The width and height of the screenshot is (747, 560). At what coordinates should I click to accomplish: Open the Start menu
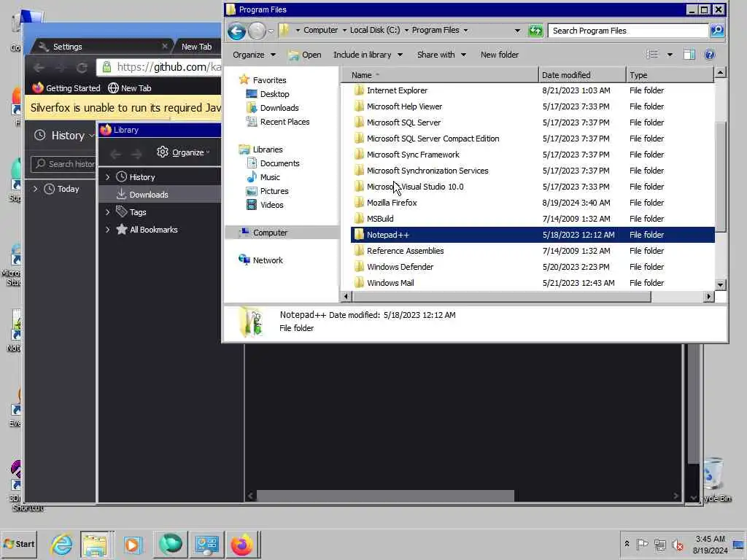coord(19,544)
